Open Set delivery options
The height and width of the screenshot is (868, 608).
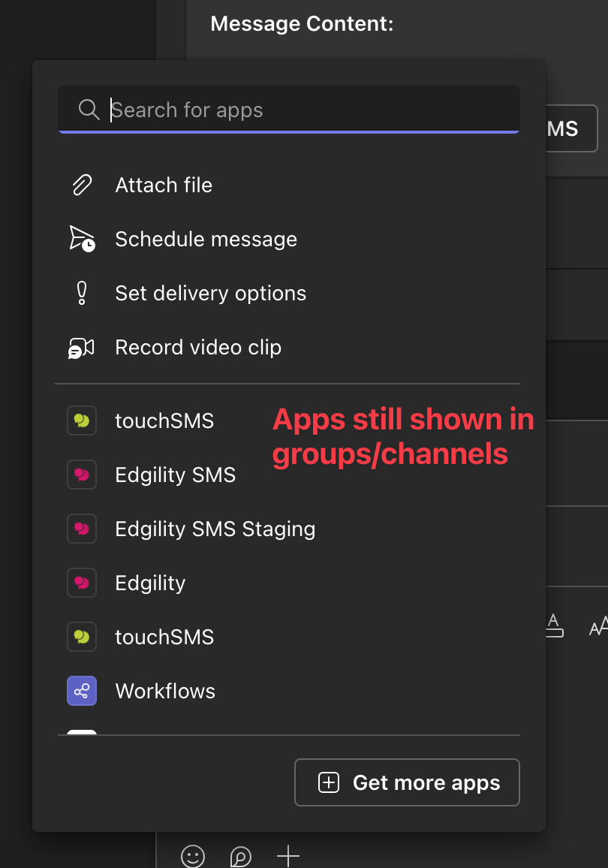point(210,294)
